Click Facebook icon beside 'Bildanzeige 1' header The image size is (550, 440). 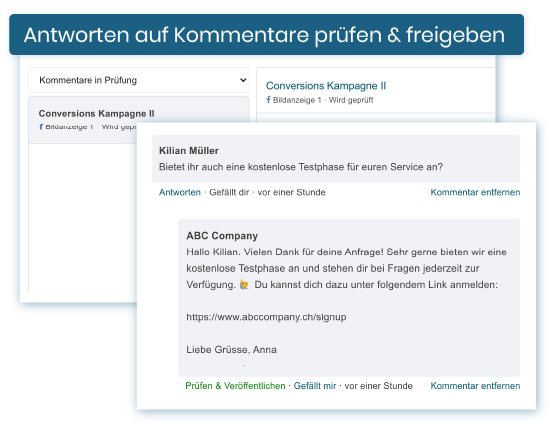(x=268, y=100)
